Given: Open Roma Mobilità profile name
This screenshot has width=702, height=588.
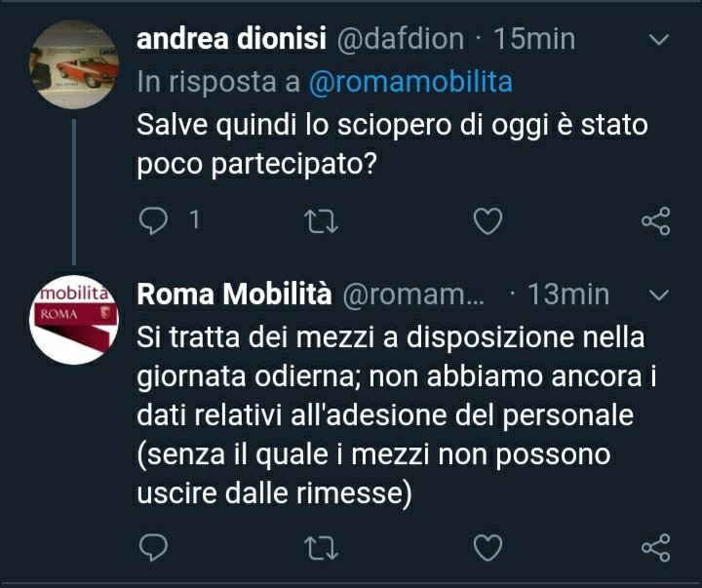Looking at the screenshot, I should pyautogui.click(x=236, y=294).
